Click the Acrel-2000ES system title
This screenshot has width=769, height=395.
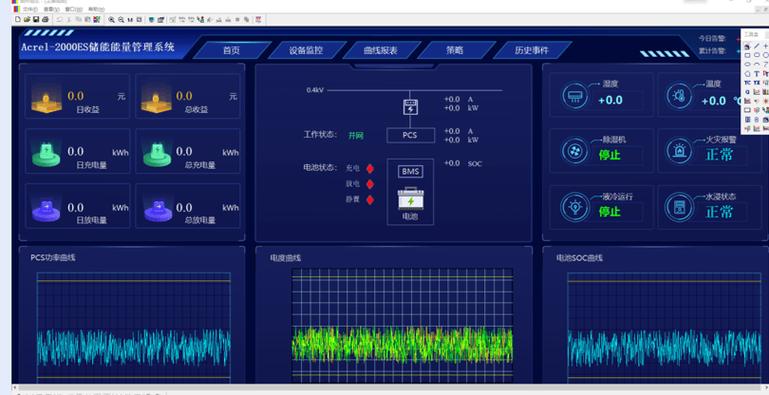coord(98,47)
